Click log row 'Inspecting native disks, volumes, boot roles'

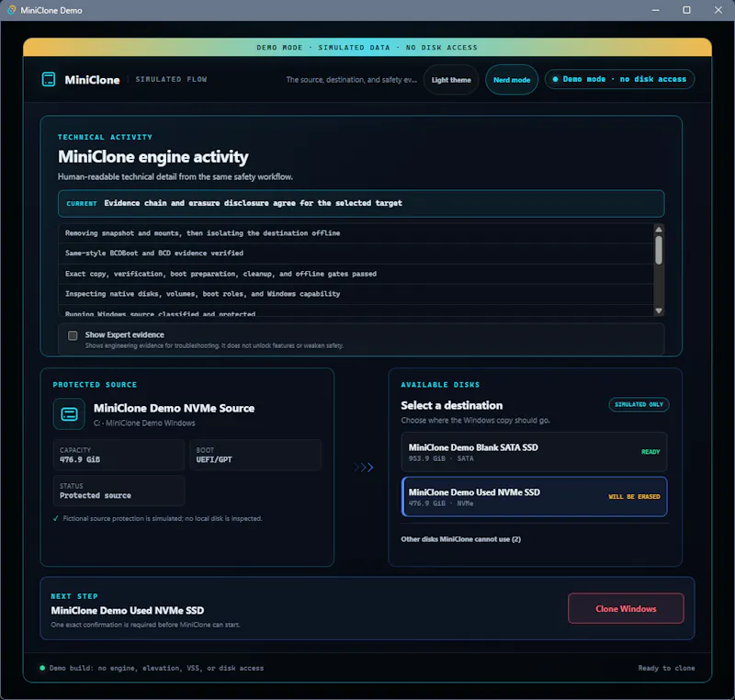tap(356, 294)
